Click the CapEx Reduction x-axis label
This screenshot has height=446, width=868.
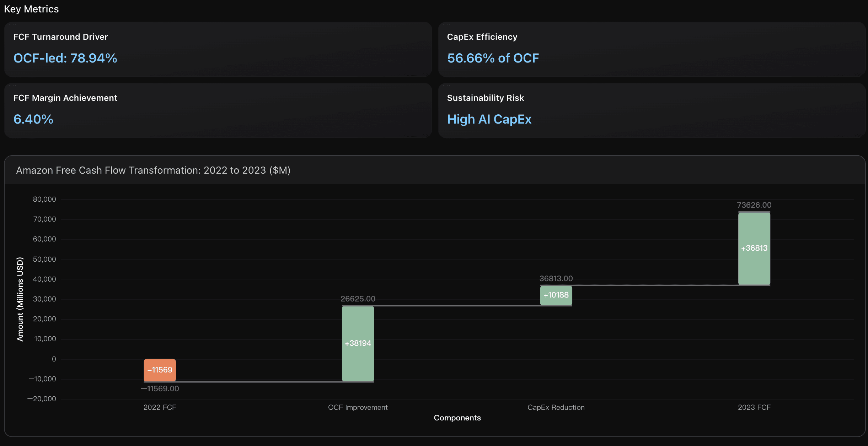556,408
